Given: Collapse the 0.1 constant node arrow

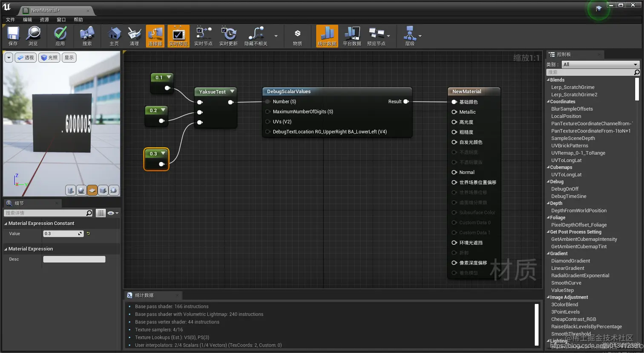Looking at the screenshot, I should pyautogui.click(x=169, y=77).
